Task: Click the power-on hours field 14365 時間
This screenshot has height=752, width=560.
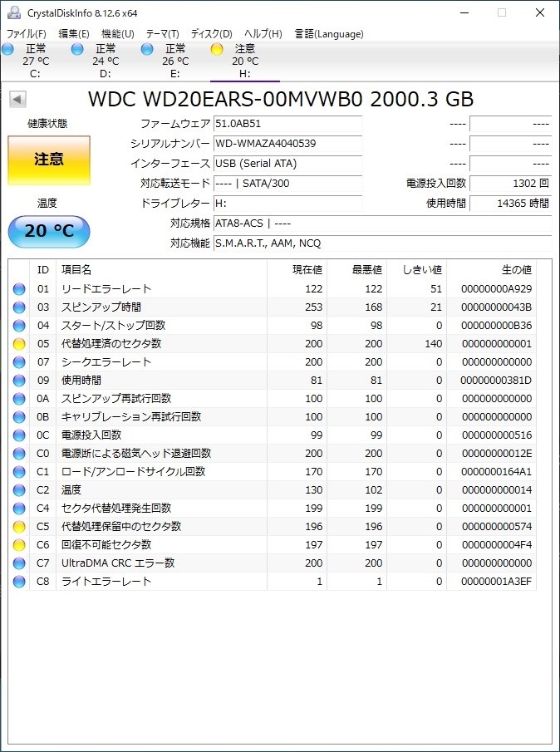Action: click(511, 204)
